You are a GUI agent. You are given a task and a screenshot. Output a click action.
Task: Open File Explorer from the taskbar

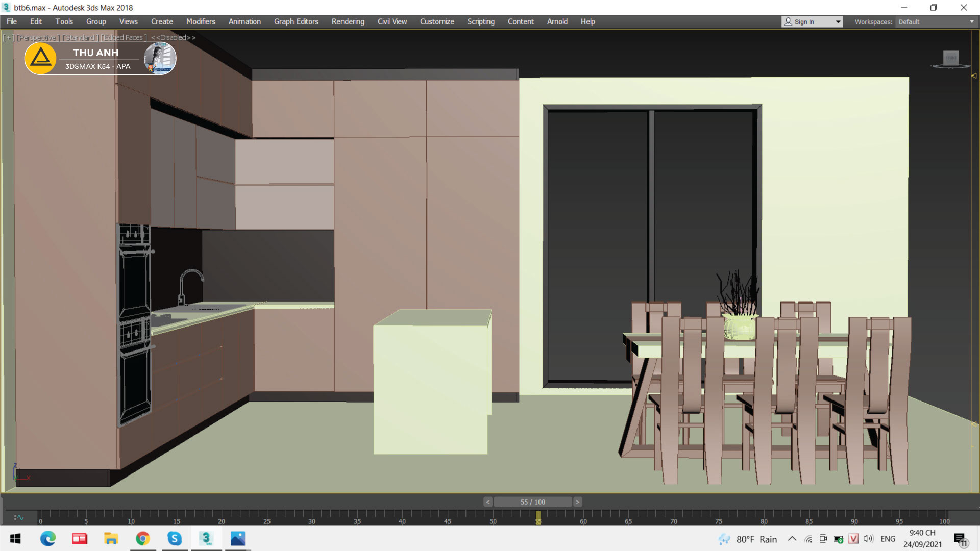pos(111,538)
